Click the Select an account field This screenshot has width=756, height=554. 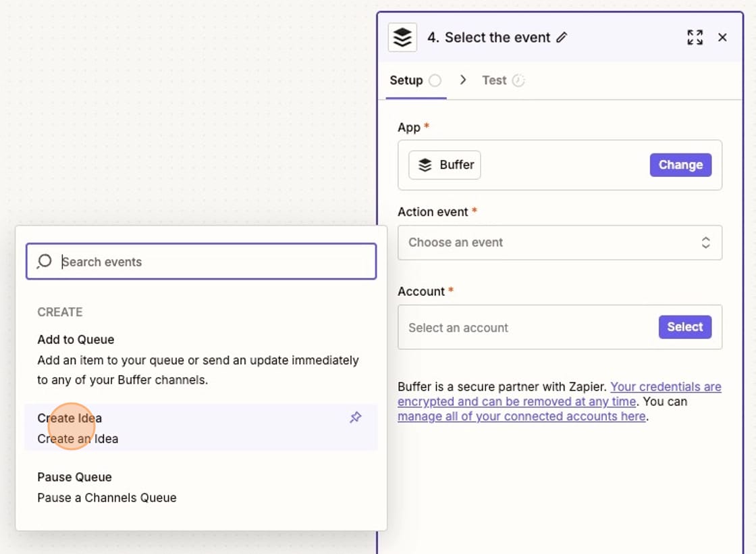pos(560,327)
